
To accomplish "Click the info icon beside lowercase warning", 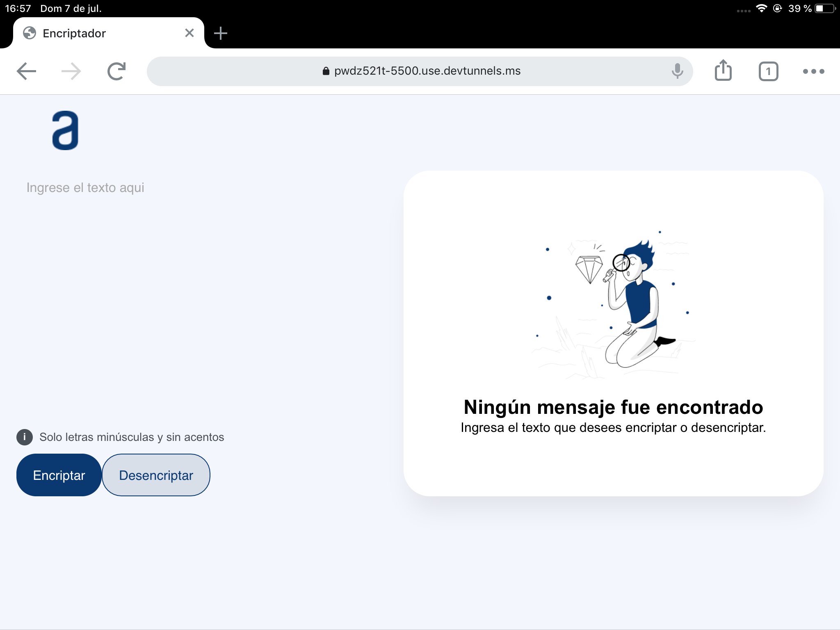I will point(25,437).
